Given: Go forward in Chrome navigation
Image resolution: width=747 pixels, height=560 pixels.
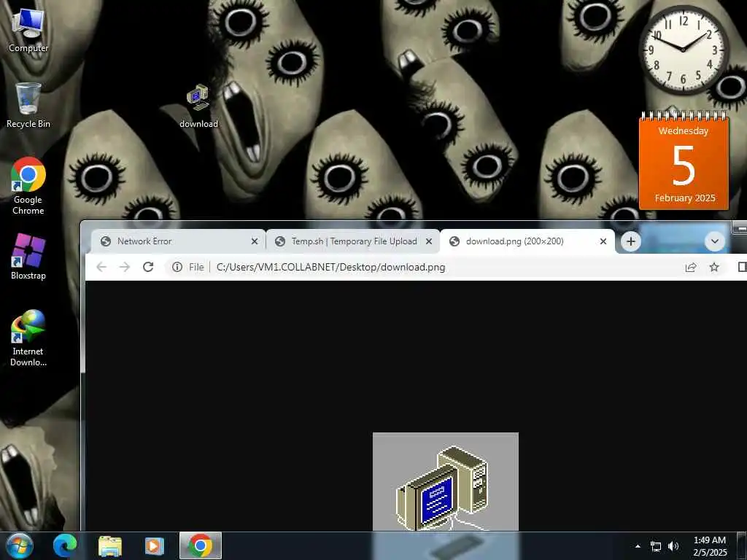Looking at the screenshot, I should pos(125,267).
